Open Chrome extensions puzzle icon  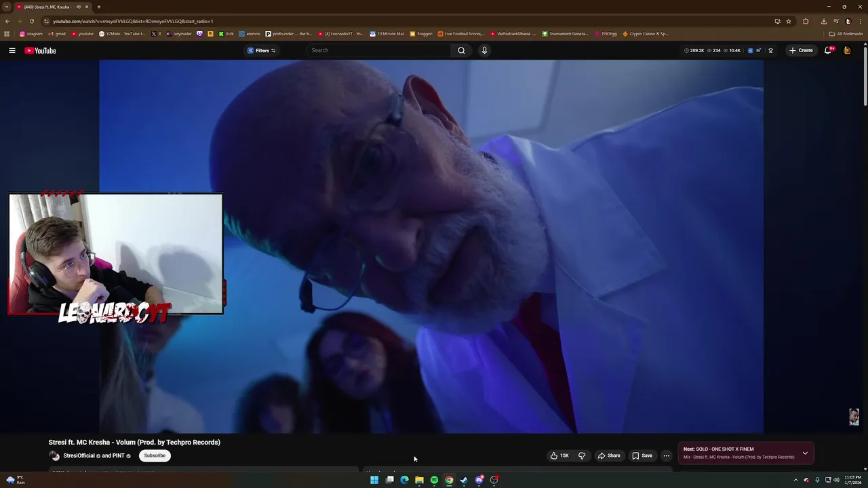[x=806, y=21]
